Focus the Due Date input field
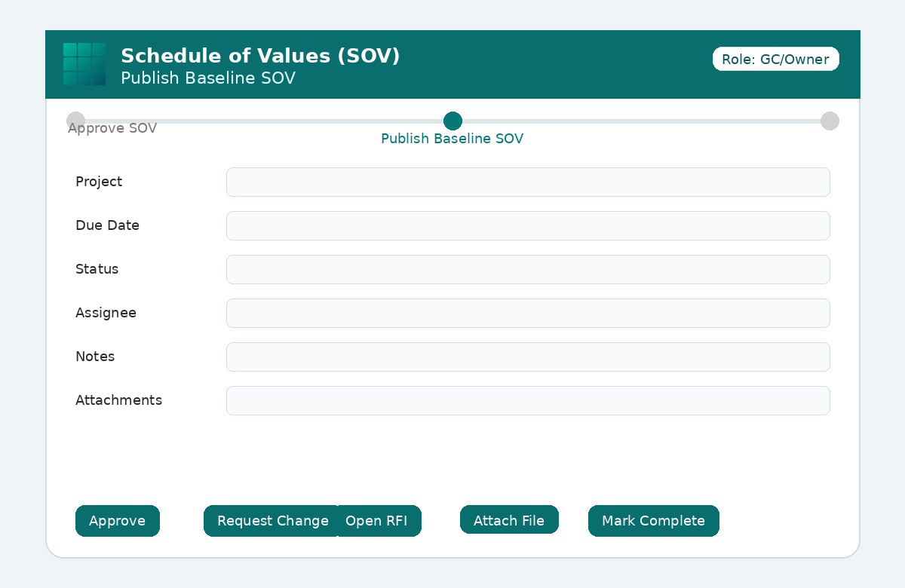Image resolution: width=905 pixels, height=588 pixels. (x=528, y=225)
